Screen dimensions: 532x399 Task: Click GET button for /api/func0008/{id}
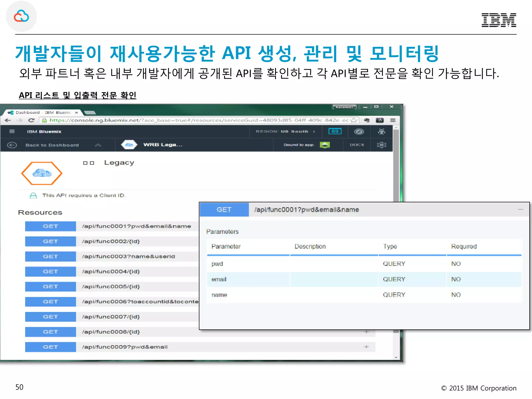[50, 332]
